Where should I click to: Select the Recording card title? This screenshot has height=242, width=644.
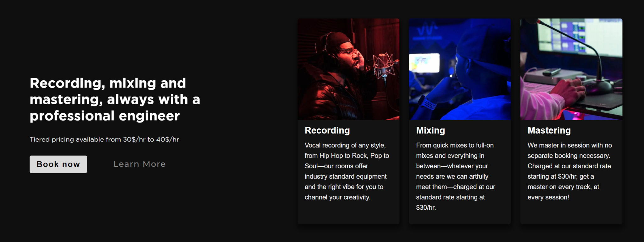(327, 130)
